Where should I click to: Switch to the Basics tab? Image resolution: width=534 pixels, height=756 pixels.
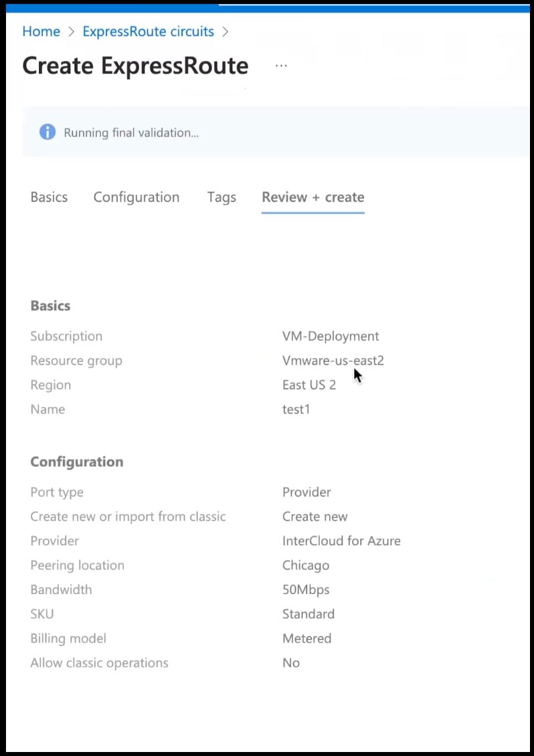(x=49, y=197)
